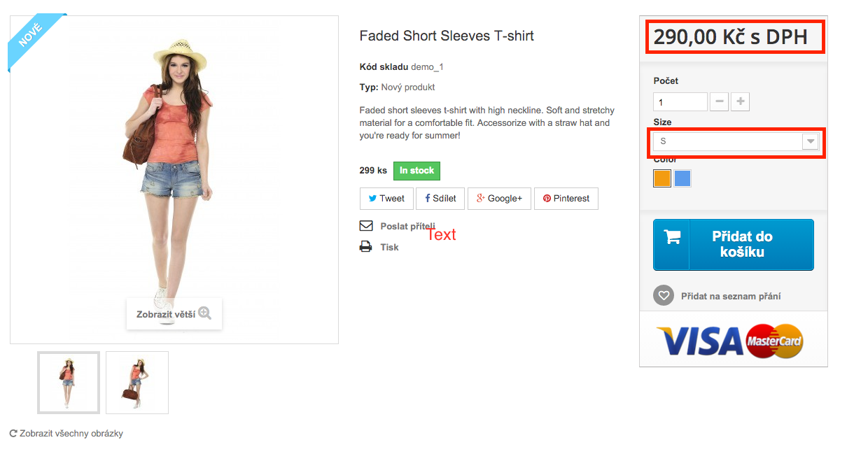This screenshot has width=868, height=454.
Task: Share on Google+
Action: click(x=499, y=199)
